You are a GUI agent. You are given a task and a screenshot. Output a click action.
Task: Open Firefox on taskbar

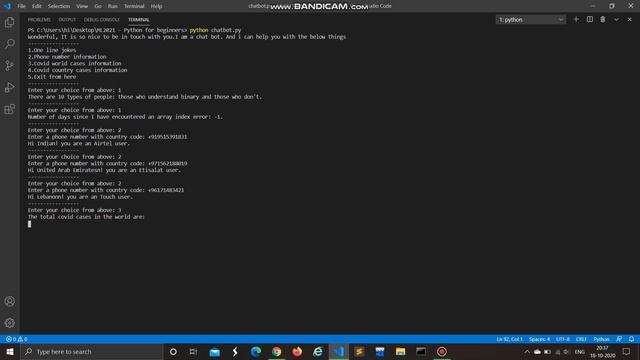click(297, 351)
